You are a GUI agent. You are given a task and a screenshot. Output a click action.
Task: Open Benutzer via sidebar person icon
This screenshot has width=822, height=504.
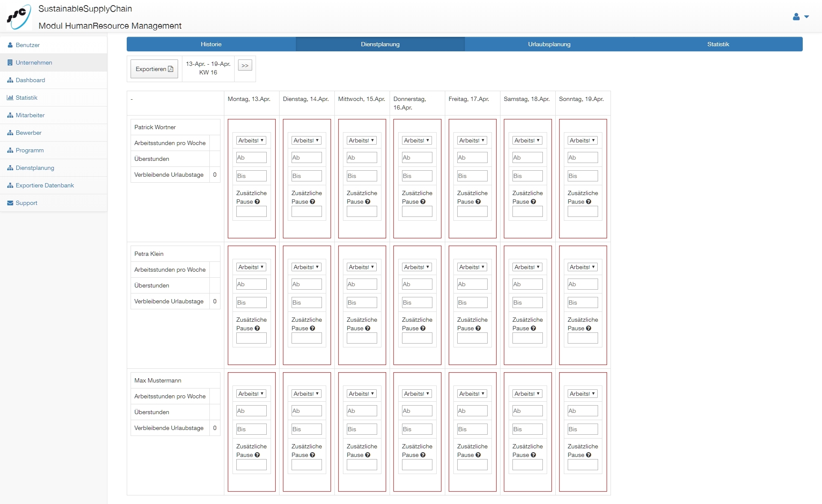tap(10, 45)
